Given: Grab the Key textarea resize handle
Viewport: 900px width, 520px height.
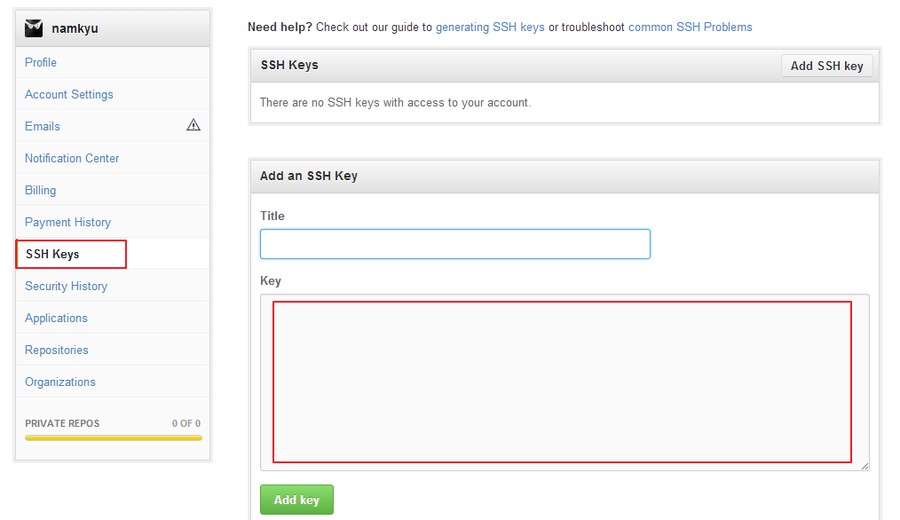Looking at the screenshot, I should point(864,466).
